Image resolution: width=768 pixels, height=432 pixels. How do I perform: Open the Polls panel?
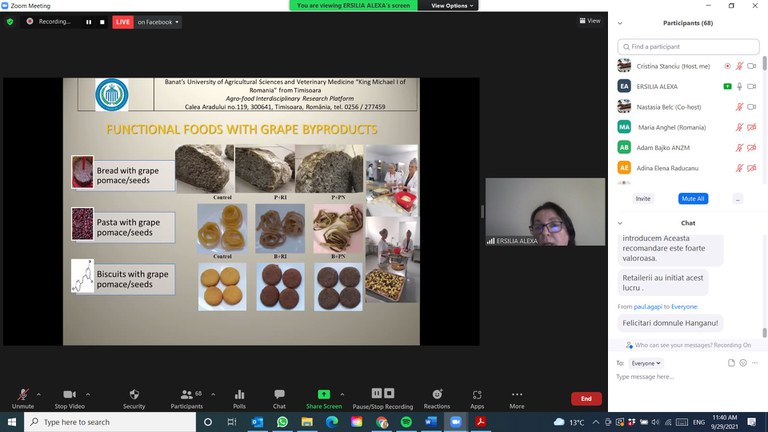[239, 395]
